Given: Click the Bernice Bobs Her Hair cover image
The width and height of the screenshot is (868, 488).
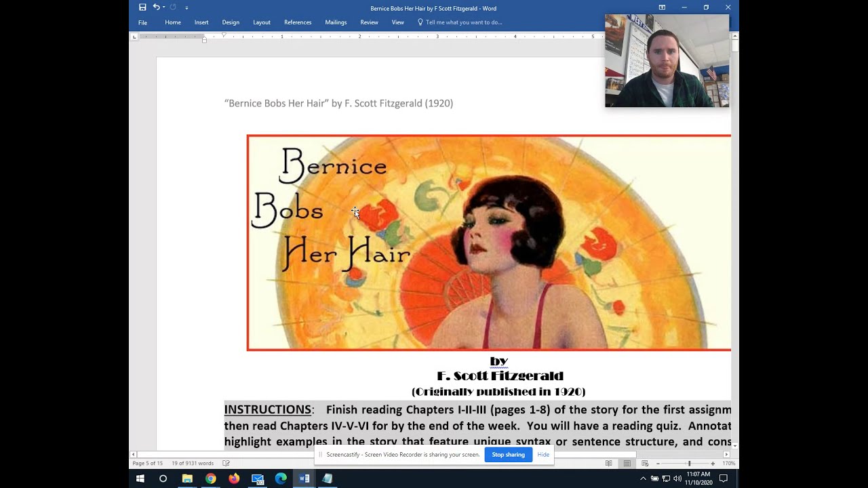Looking at the screenshot, I should [489, 243].
